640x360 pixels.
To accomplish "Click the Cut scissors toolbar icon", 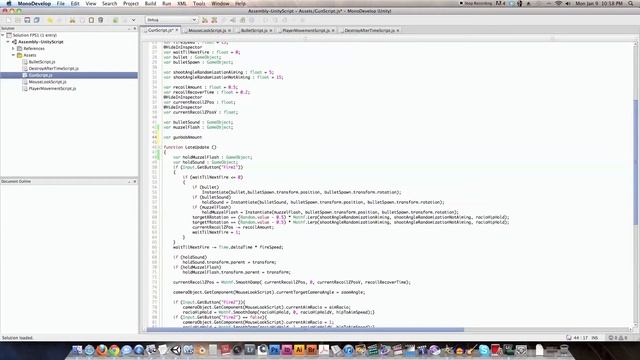I will click(72, 20).
